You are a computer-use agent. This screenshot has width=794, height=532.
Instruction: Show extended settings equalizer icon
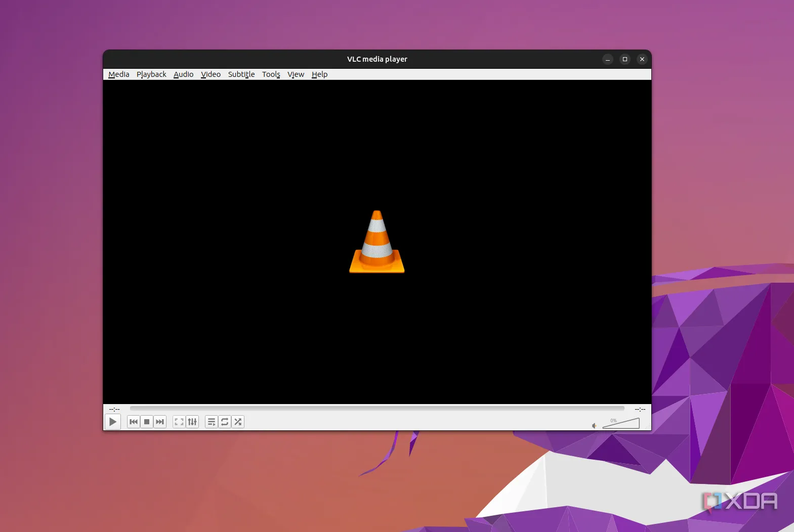point(192,422)
